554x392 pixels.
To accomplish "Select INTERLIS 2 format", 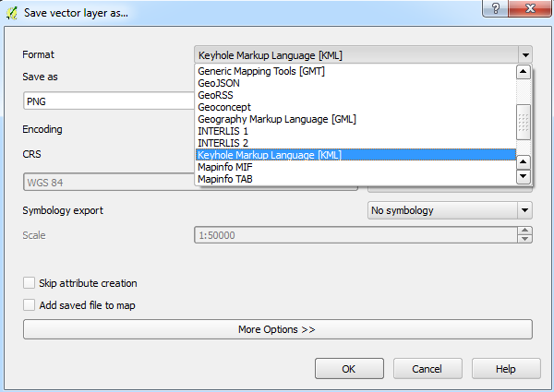I will coord(355,143).
